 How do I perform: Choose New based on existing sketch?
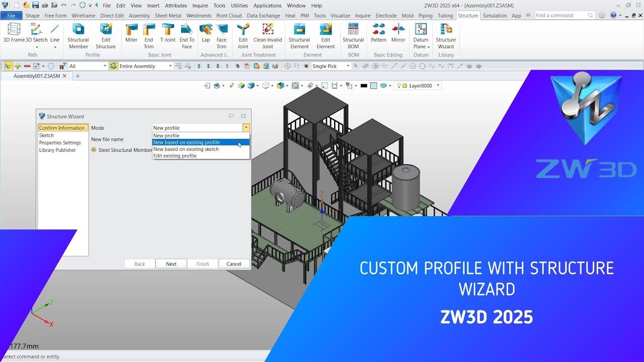(201, 149)
